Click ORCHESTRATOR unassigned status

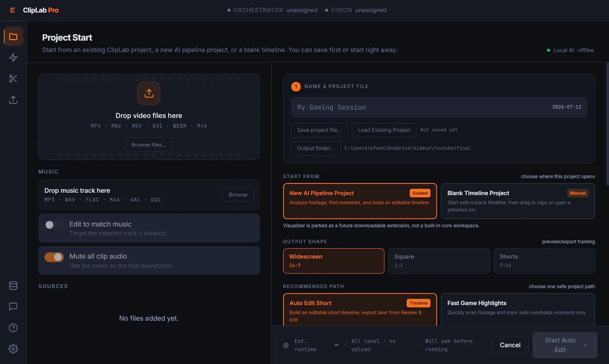pyautogui.click(x=272, y=10)
